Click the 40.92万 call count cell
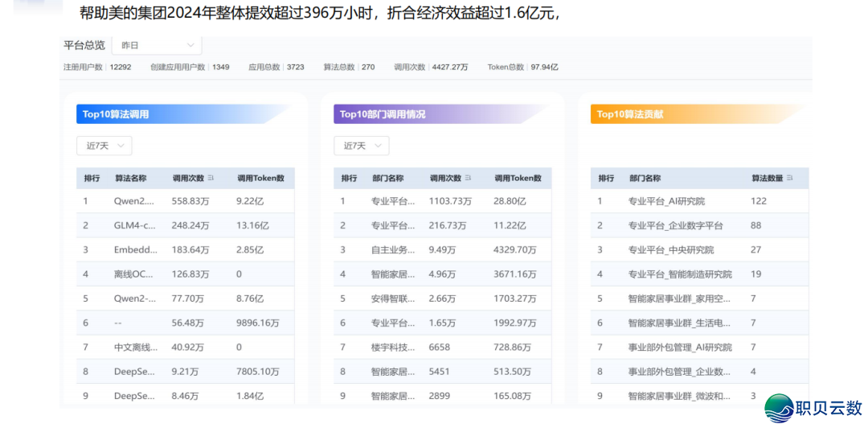Viewport: 868px width, 428px height. point(188,348)
